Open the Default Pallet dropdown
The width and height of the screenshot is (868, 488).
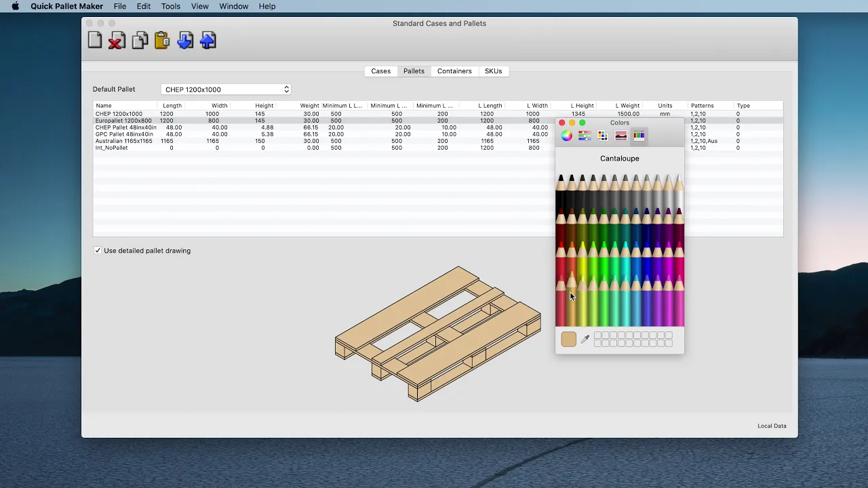click(x=226, y=89)
